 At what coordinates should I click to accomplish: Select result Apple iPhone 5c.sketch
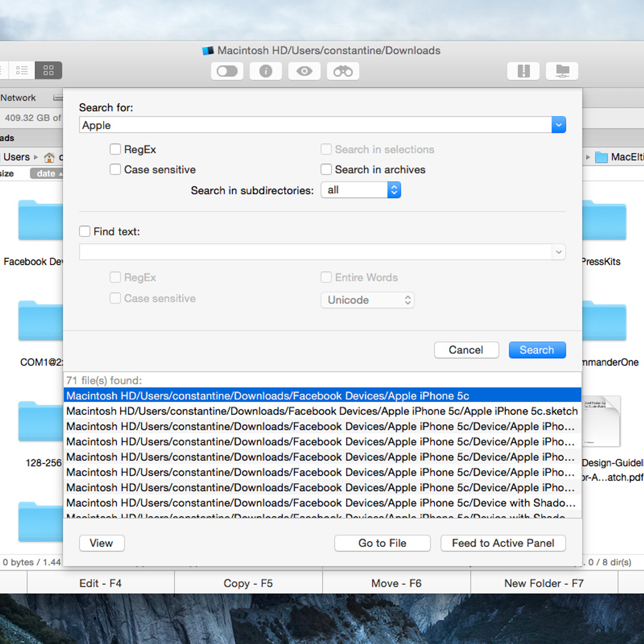click(x=322, y=411)
